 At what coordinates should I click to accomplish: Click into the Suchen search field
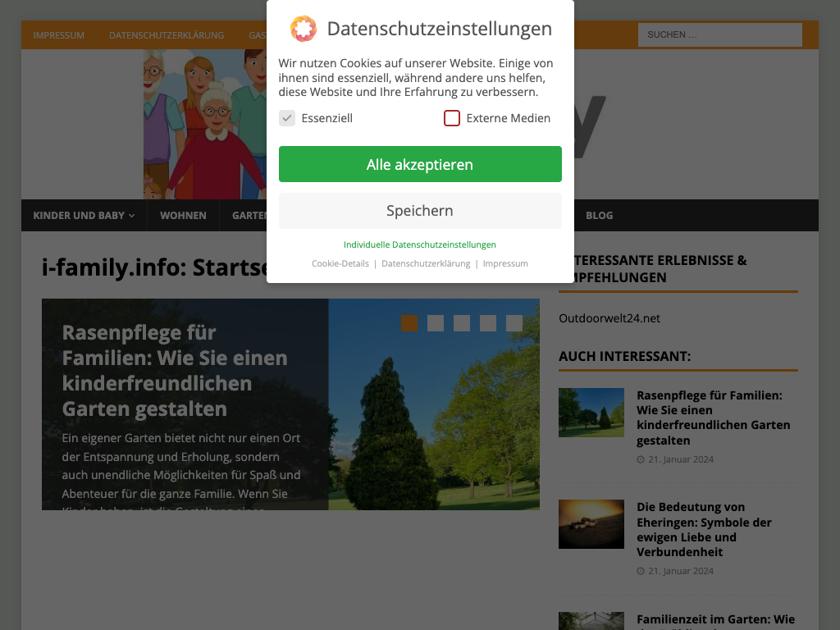pos(719,34)
